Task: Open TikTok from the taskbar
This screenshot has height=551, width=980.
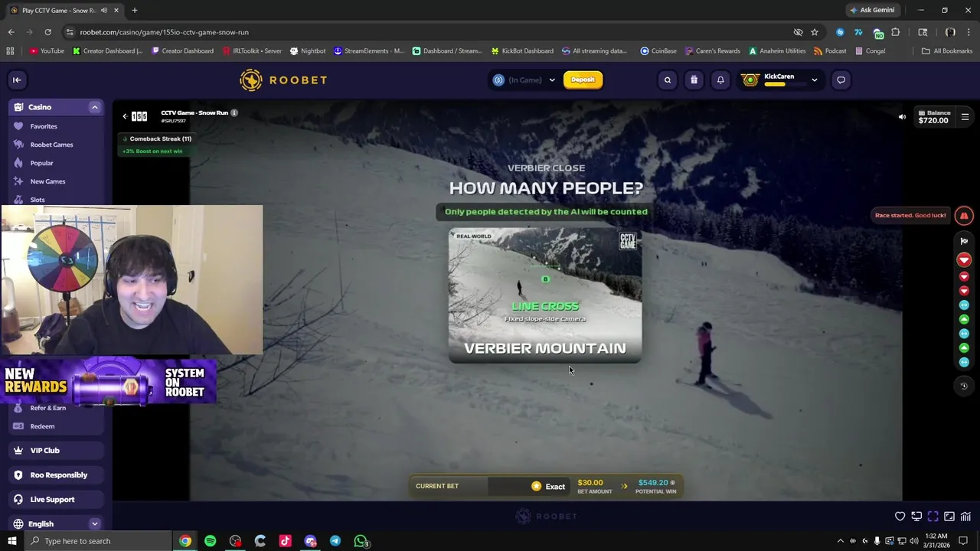Action: [286, 541]
